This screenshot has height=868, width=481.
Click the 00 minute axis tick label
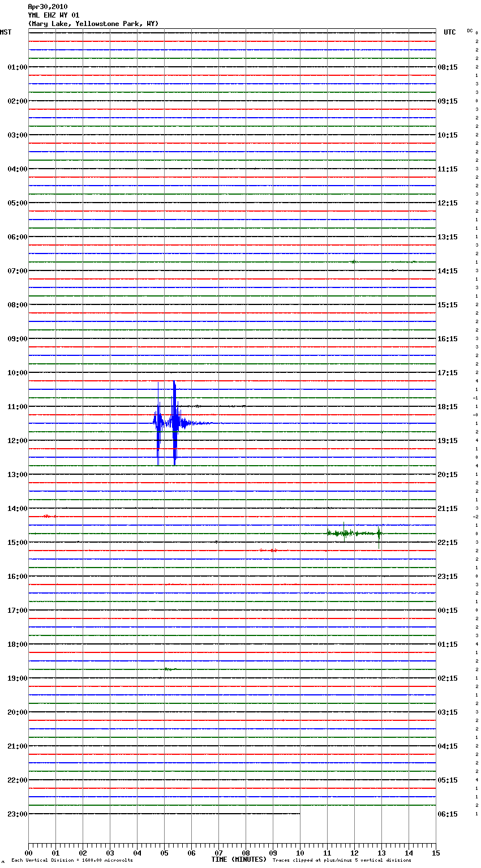pyautogui.click(x=28, y=853)
